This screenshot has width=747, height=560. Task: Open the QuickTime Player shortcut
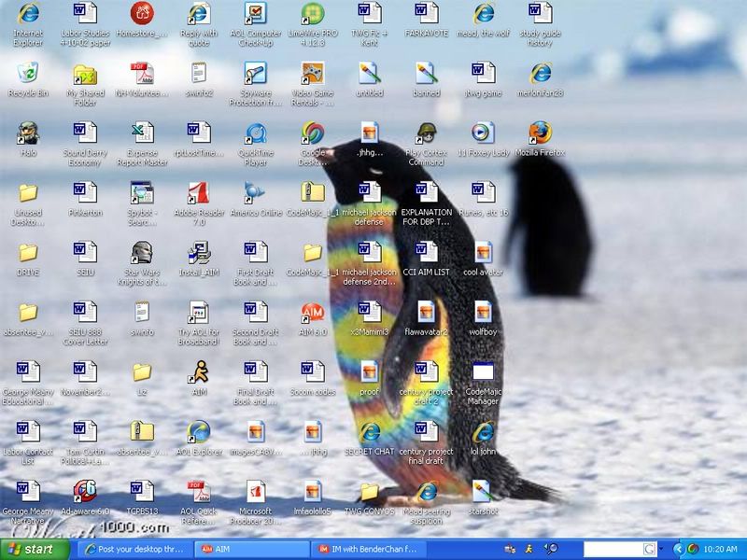tap(255, 133)
